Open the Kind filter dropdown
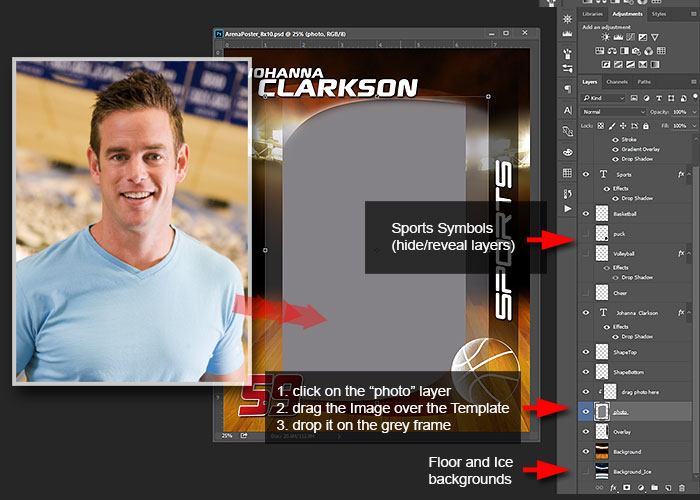Viewport: 700px width, 500px height. coord(603,98)
